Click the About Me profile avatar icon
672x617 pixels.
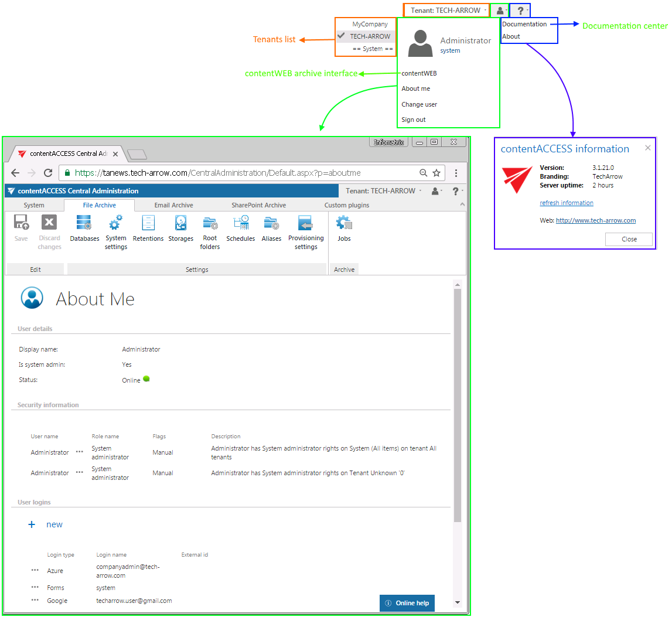coord(32,298)
